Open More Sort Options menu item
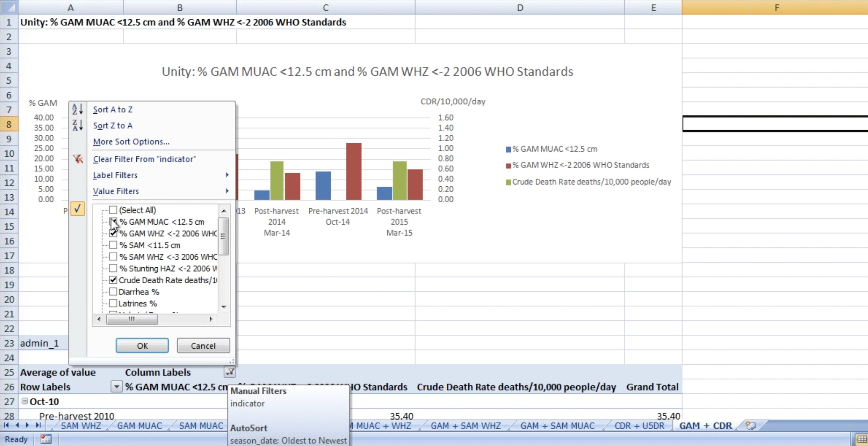Image resolution: width=868 pixels, height=446 pixels. click(131, 142)
